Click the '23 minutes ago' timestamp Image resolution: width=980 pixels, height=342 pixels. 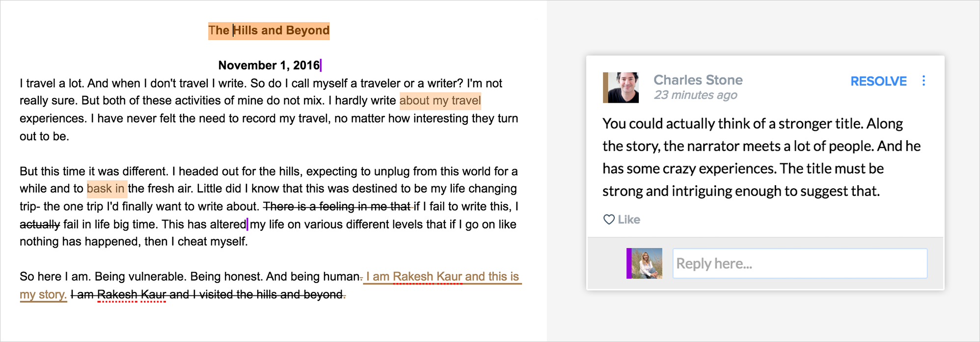695,95
